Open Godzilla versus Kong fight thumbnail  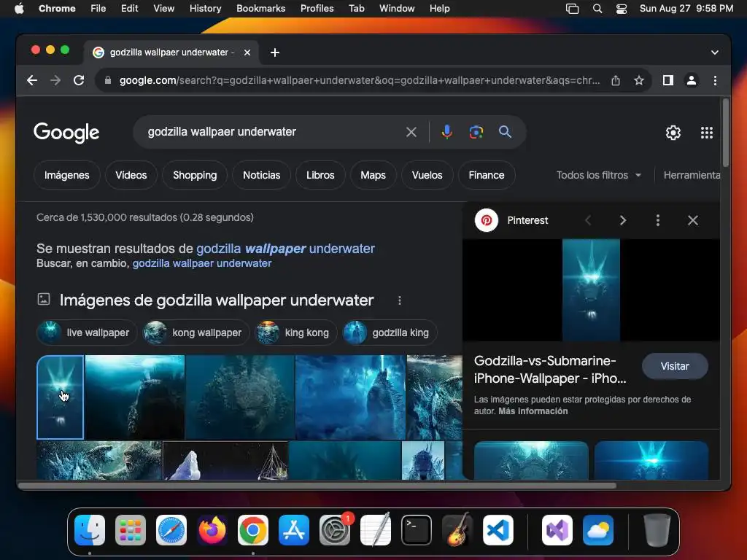click(99, 460)
